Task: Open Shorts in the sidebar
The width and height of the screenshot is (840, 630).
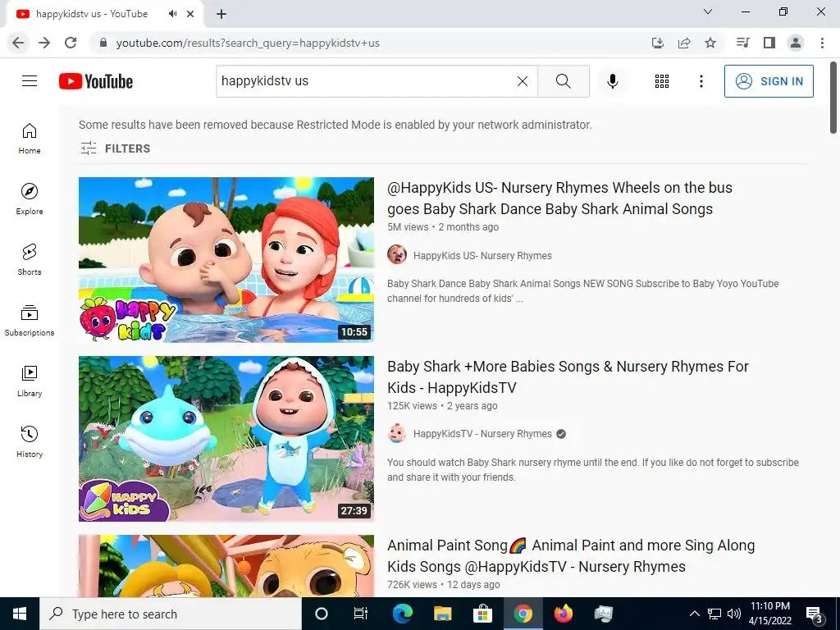Action: click(30, 260)
